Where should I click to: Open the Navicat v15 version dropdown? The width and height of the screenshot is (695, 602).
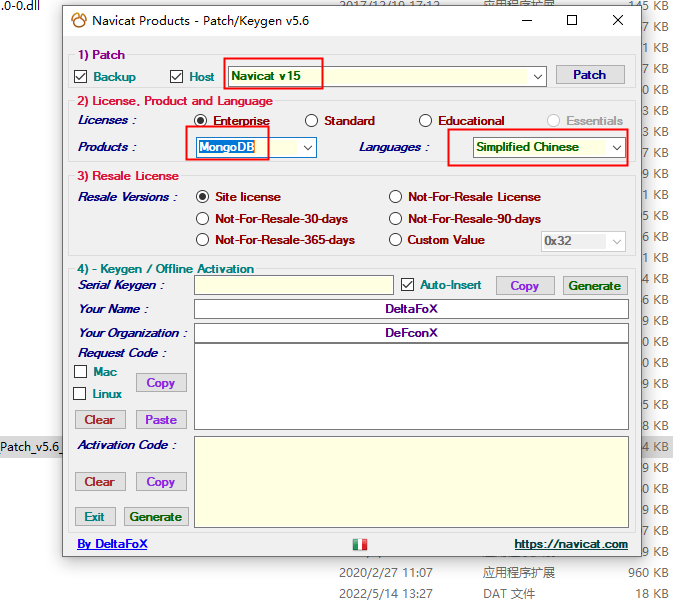pos(538,76)
